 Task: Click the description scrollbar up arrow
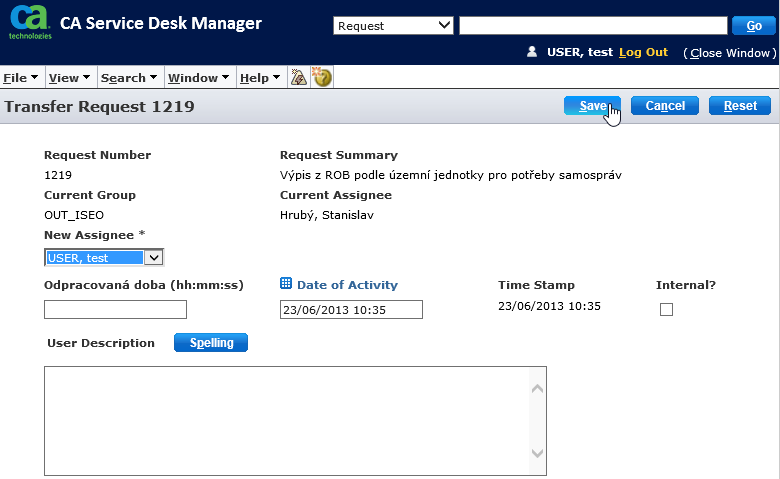537,388
